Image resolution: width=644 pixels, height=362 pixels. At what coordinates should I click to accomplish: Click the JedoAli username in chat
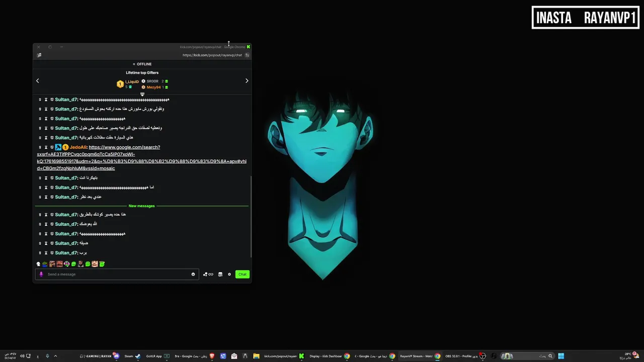[78, 147]
